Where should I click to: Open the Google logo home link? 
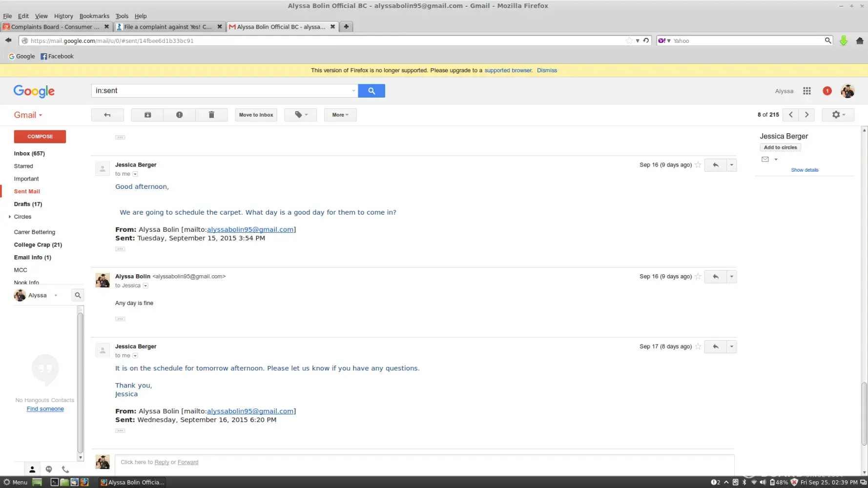(34, 91)
